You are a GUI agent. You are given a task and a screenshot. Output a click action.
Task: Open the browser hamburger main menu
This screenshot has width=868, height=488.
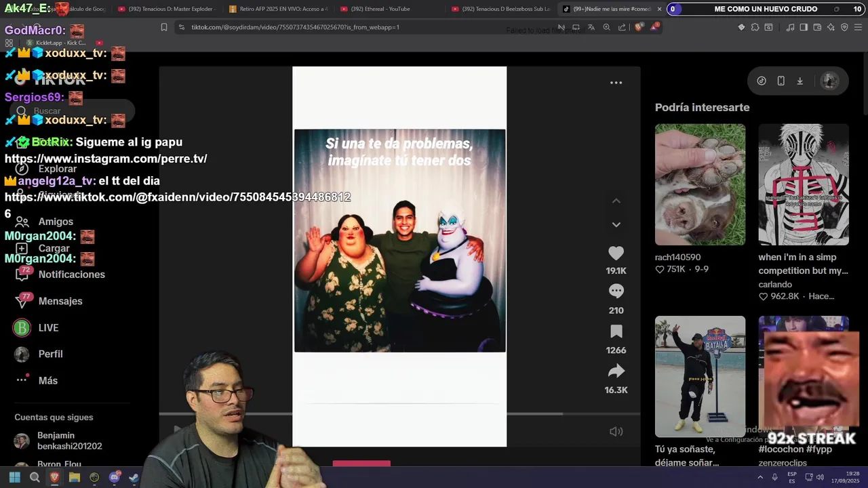pos(858,27)
